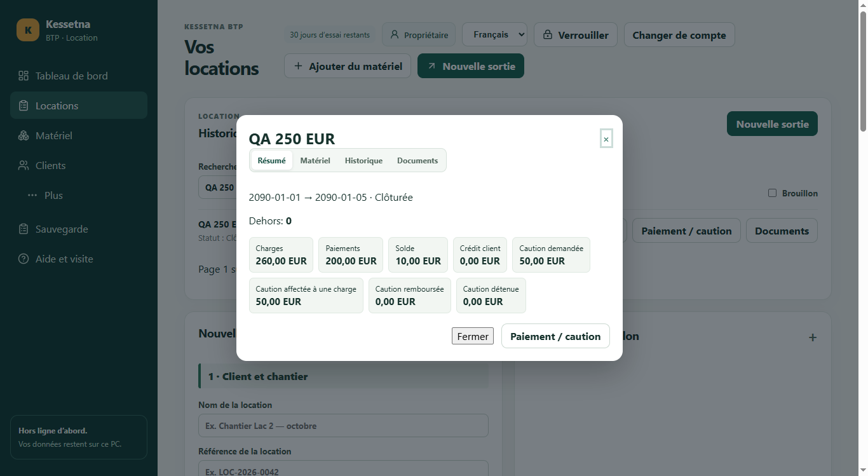Click the Fermer button
Image resolution: width=868 pixels, height=476 pixels.
pyautogui.click(x=473, y=336)
